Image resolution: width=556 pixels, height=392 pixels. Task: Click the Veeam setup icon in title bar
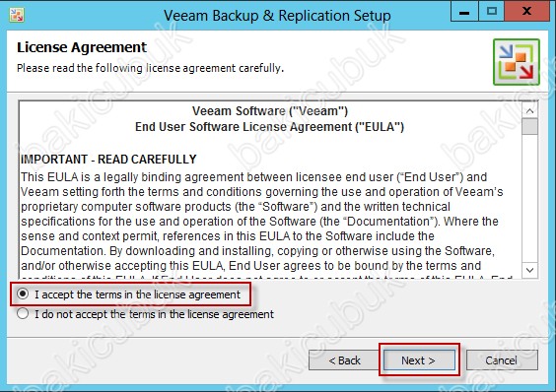(17, 15)
